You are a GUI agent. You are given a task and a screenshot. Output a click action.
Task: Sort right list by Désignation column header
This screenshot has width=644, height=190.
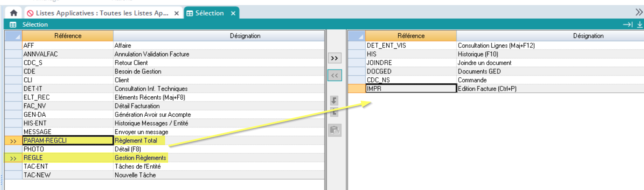(x=588, y=36)
